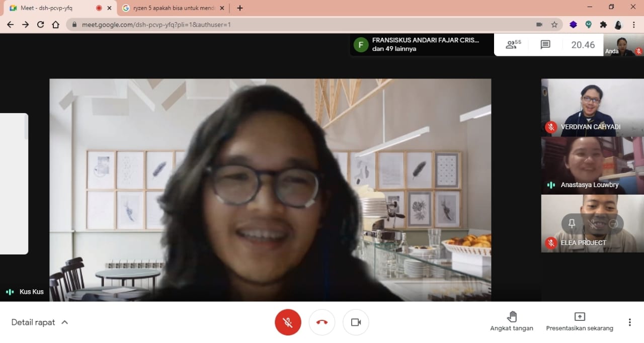Click Presentasikan sekarang to present screen
The height and width of the screenshot is (343, 644).
(x=580, y=321)
